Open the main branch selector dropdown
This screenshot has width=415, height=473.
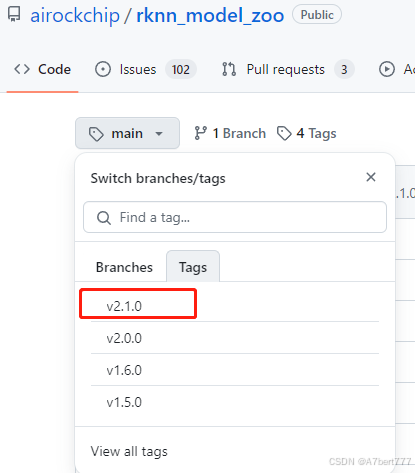click(127, 133)
